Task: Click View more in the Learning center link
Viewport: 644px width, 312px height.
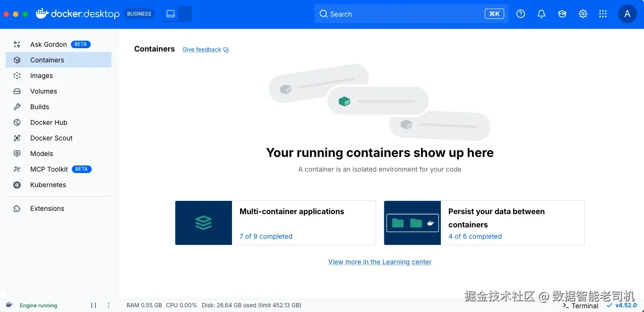Action: click(x=380, y=262)
